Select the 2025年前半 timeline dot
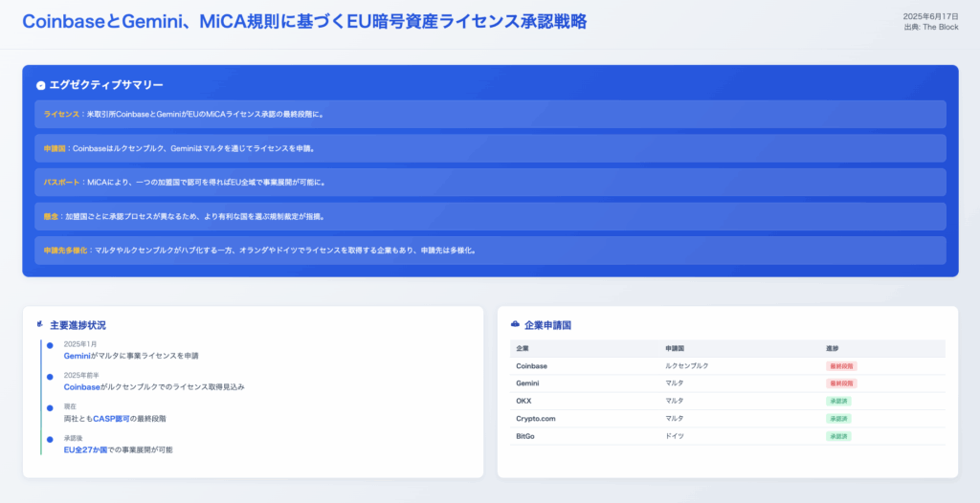Image resolution: width=980 pixels, height=503 pixels. (x=50, y=377)
